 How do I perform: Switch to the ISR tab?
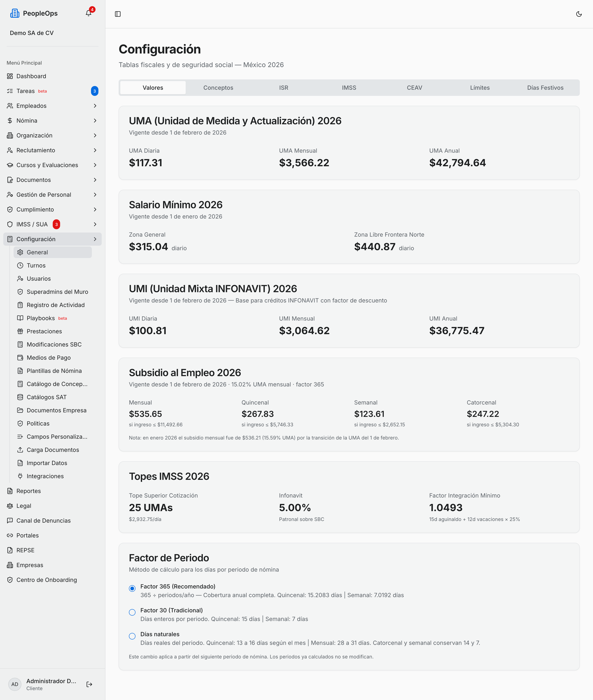point(283,88)
